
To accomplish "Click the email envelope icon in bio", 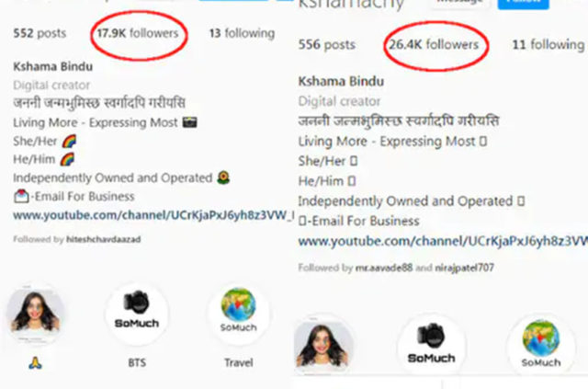I will [21, 196].
